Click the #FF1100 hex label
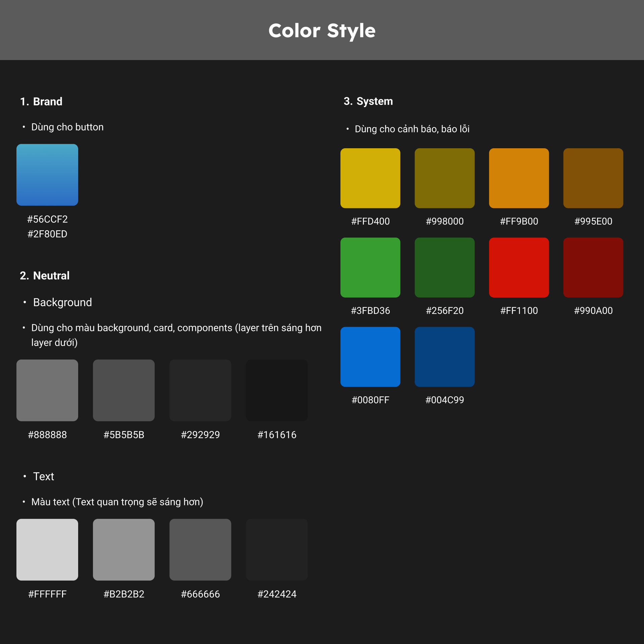This screenshot has width=644, height=644. pyautogui.click(x=519, y=311)
